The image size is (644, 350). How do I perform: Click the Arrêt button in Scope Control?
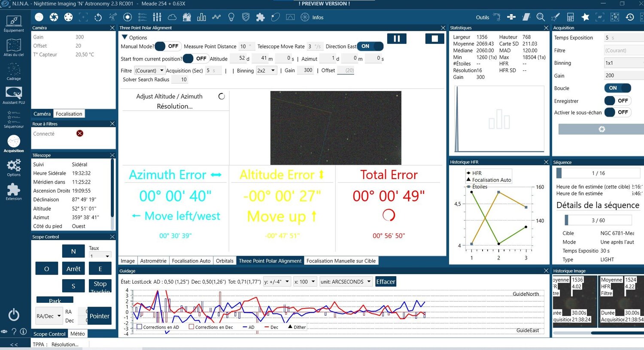coord(73,269)
